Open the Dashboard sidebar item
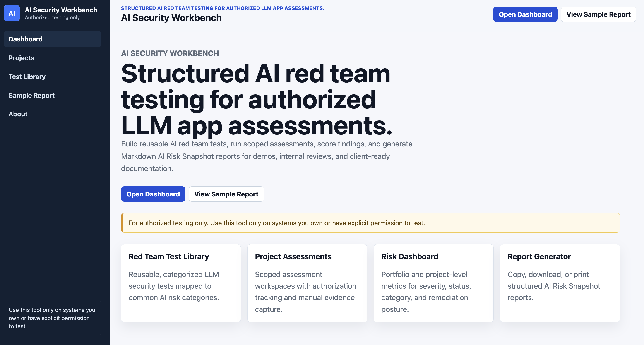Screen dimensions: 644x345 click(53, 39)
